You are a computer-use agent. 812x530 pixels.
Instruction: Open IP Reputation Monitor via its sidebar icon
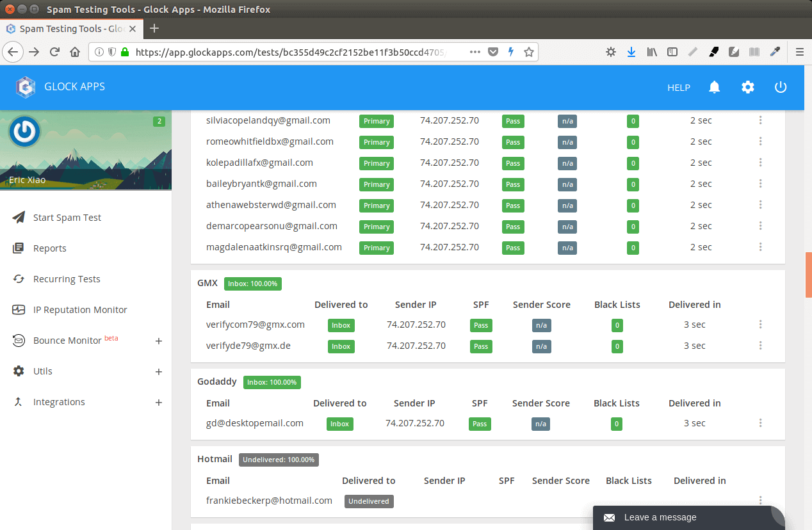(x=19, y=309)
